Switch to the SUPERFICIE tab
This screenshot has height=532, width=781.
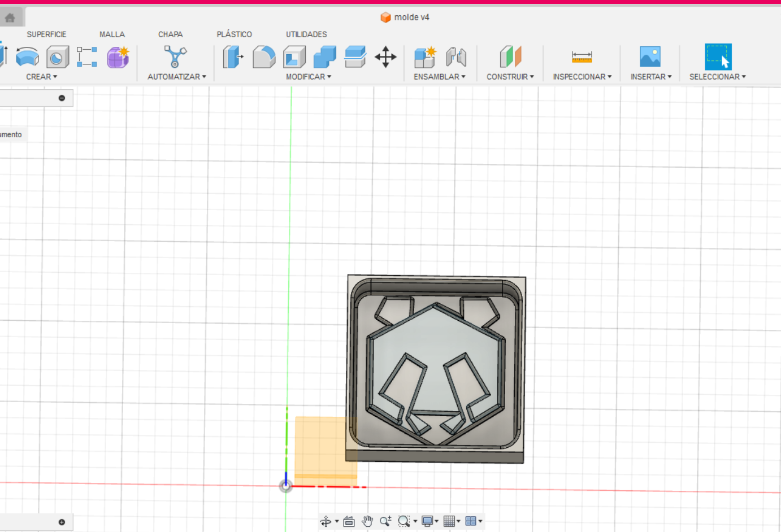(x=46, y=34)
